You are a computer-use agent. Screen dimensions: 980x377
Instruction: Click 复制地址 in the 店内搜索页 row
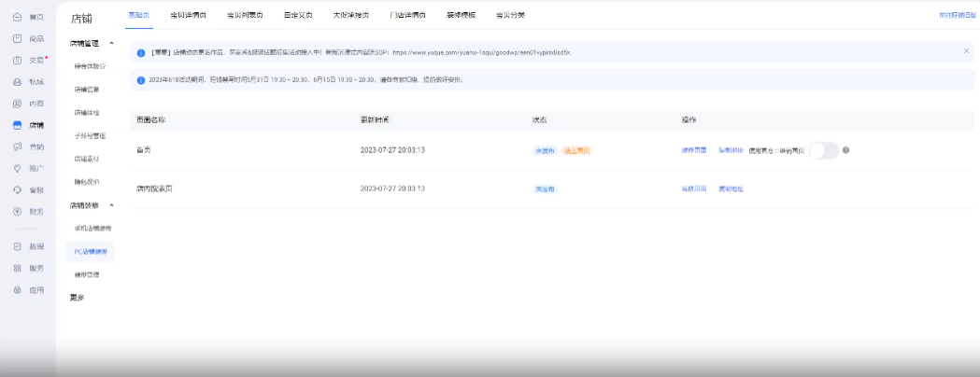pos(731,188)
